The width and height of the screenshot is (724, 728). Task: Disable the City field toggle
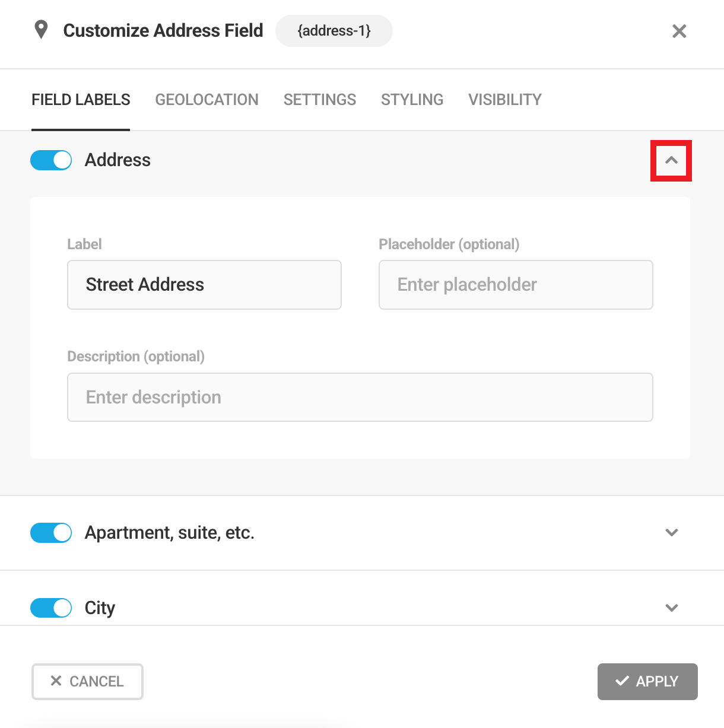pyautogui.click(x=51, y=608)
